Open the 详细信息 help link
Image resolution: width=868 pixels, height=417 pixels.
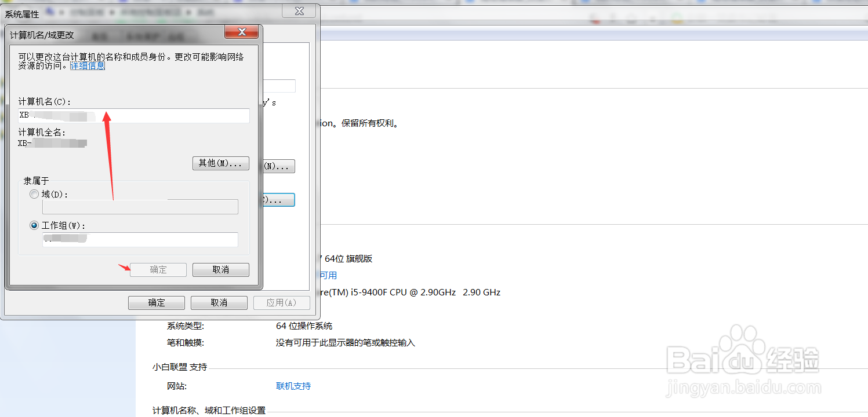click(87, 65)
